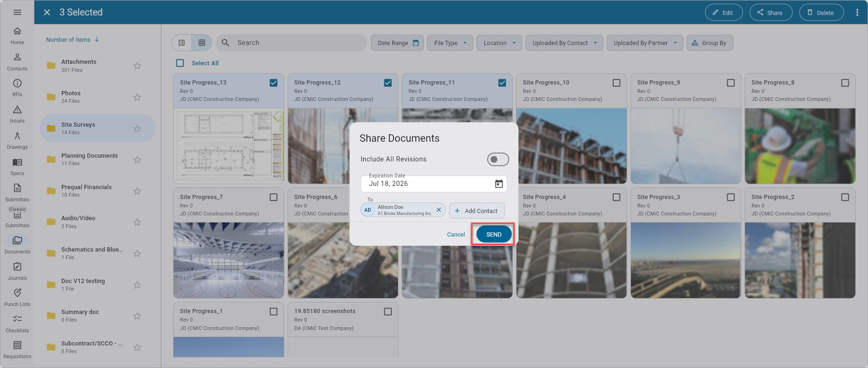The width and height of the screenshot is (868, 368).
Task: Open Classic Submittals from sidebar
Action: click(x=17, y=219)
